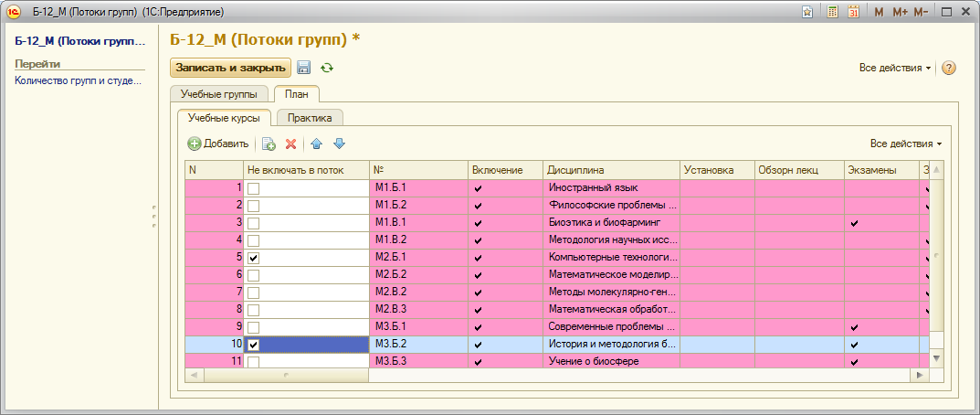The width and height of the screenshot is (980, 415).
Task: Toggle the checkbox for row М3.Б.1
Action: (x=254, y=327)
